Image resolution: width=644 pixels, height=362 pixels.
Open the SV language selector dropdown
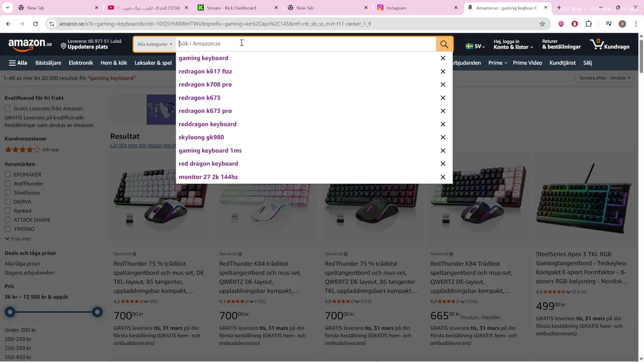pyautogui.click(x=475, y=46)
